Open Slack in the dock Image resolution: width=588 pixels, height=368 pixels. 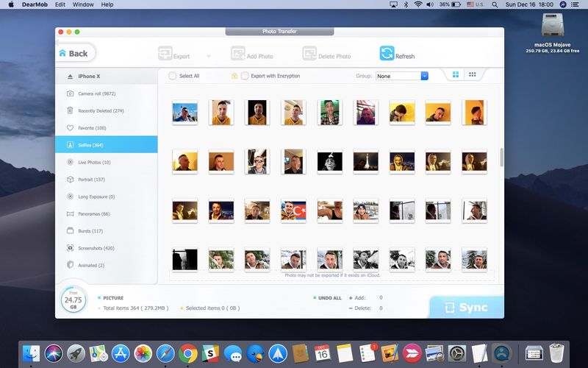click(210, 353)
